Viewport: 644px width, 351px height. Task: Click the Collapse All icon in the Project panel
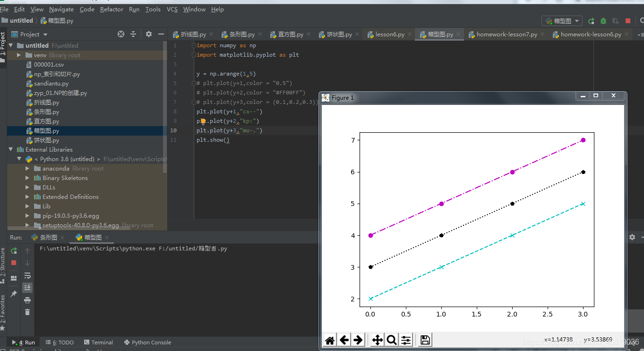coord(133,34)
